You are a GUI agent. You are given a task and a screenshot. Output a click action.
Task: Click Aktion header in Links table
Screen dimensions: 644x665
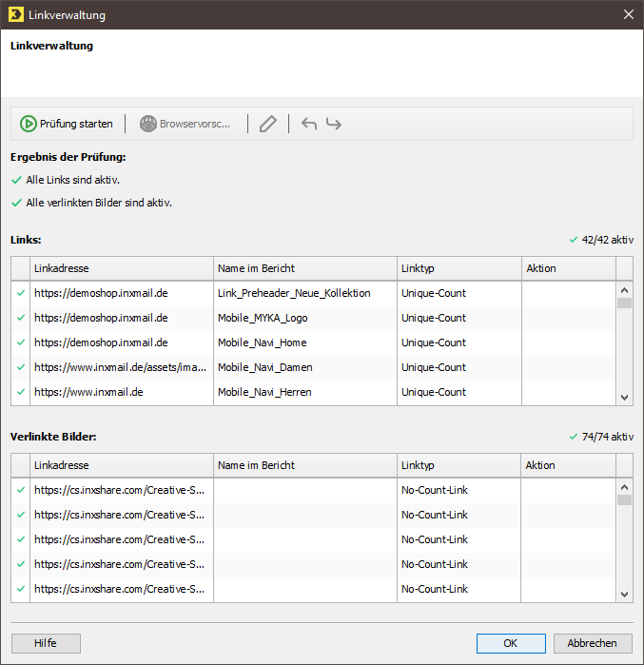point(569,268)
